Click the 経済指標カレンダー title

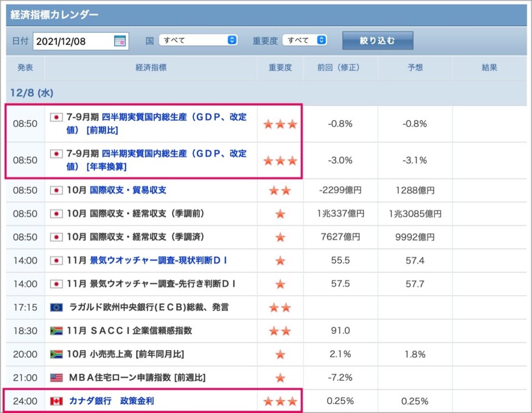(x=54, y=15)
